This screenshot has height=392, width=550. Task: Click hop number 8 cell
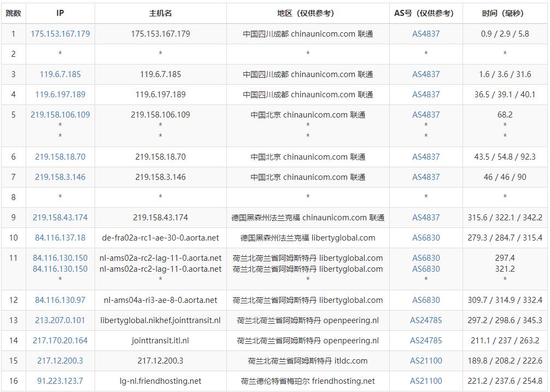[13, 197]
